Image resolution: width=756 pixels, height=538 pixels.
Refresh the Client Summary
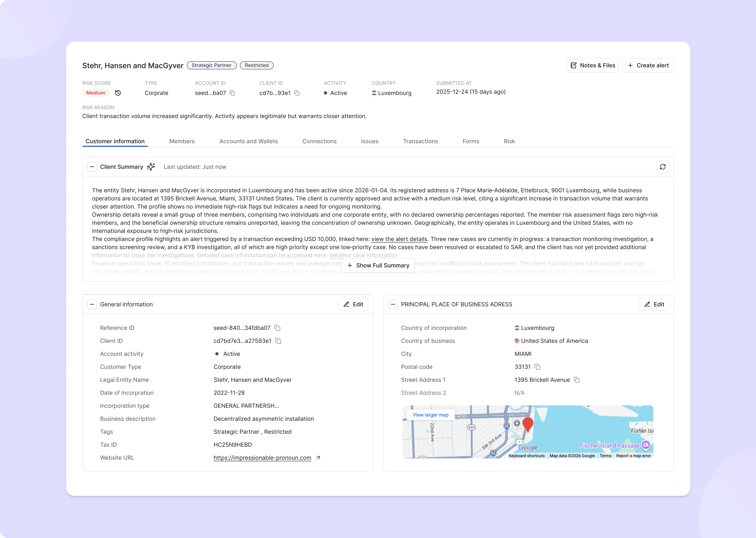[x=662, y=167]
